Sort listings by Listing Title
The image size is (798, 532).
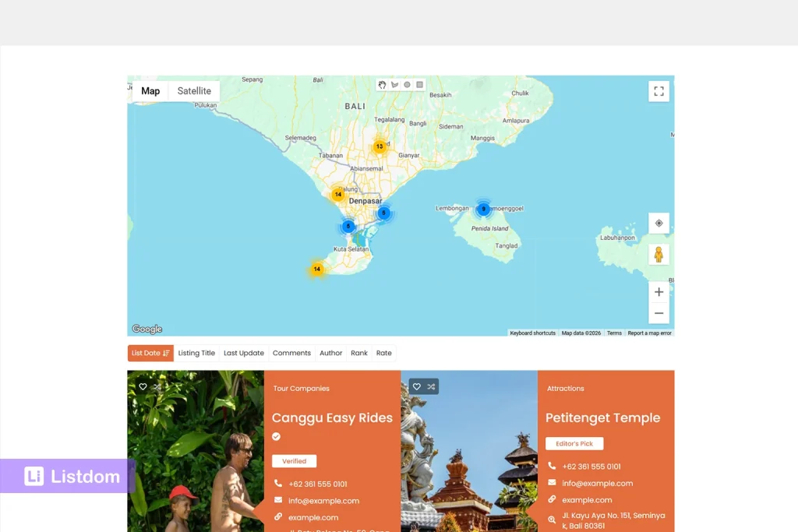click(196, 353)
